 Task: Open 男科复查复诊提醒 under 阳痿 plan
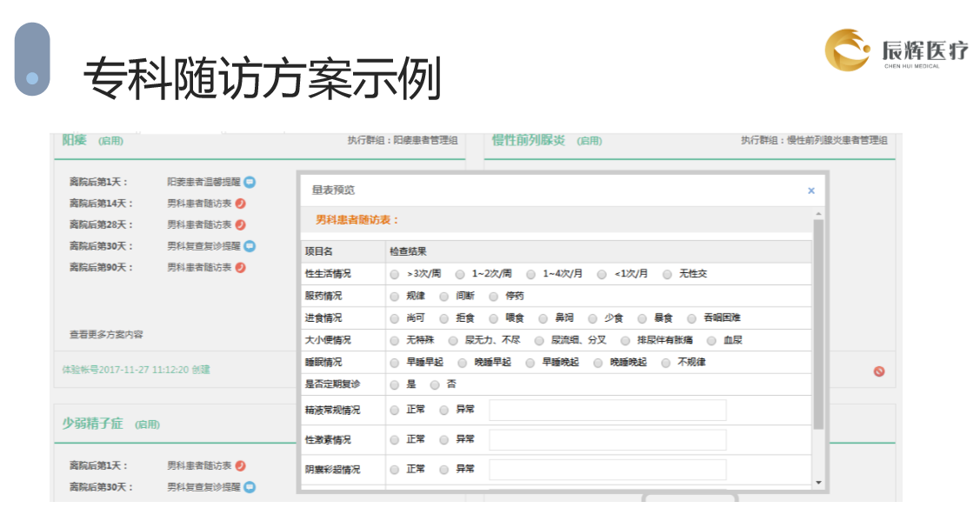203,245
